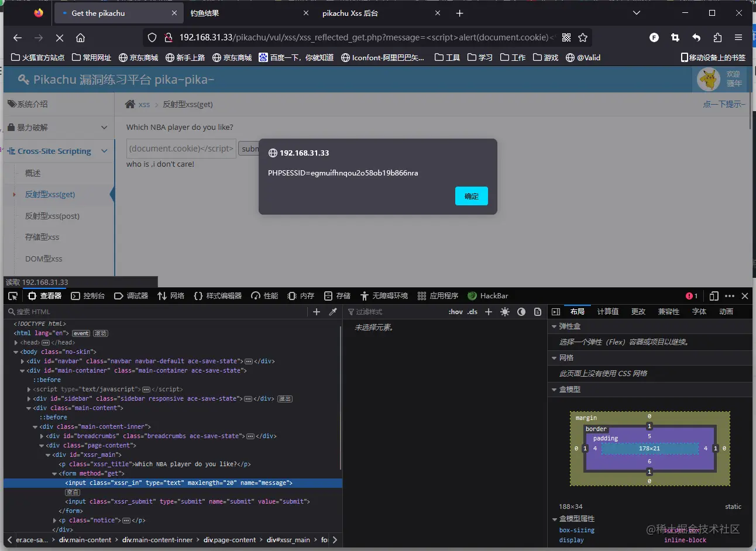Click the Pikachu avatar image

pos(709,79)
